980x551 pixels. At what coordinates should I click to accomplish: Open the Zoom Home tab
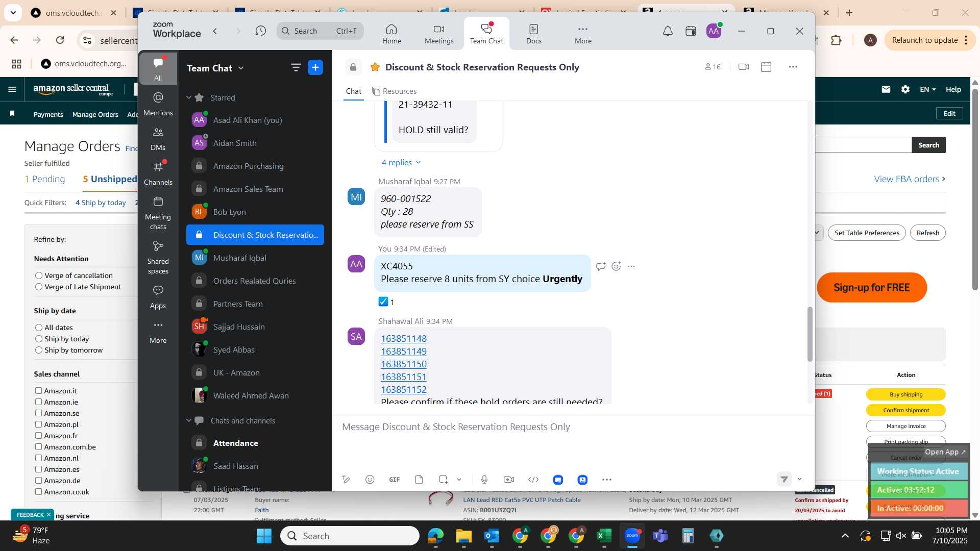click(391, 34)
